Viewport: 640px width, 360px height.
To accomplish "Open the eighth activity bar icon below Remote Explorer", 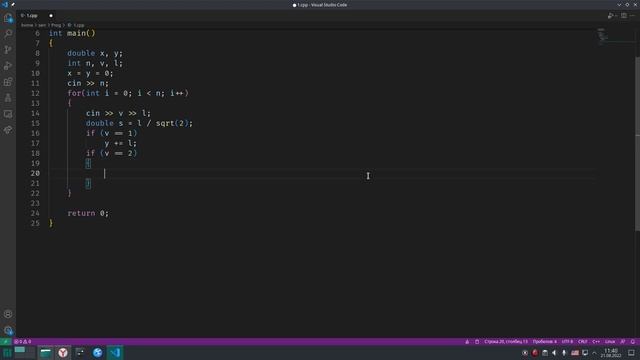I will click(8, 130).
